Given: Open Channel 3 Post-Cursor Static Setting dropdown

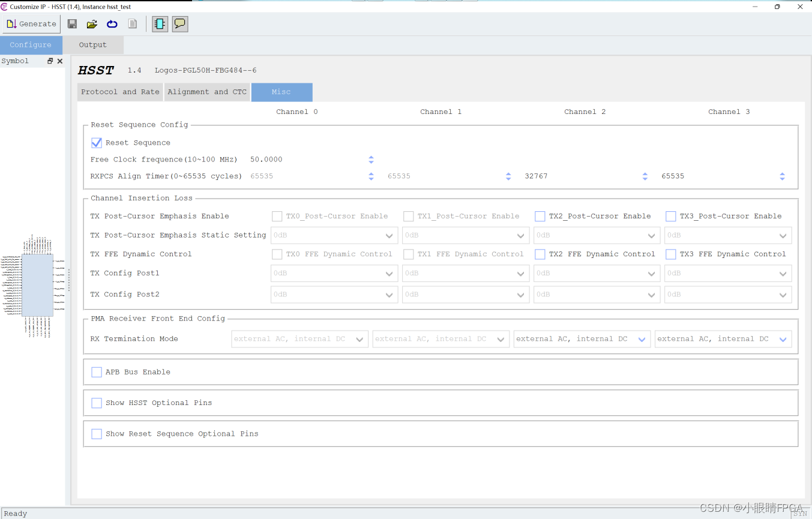Looking at the screenshot, I should pyautogui.click(x=728, y=235).
